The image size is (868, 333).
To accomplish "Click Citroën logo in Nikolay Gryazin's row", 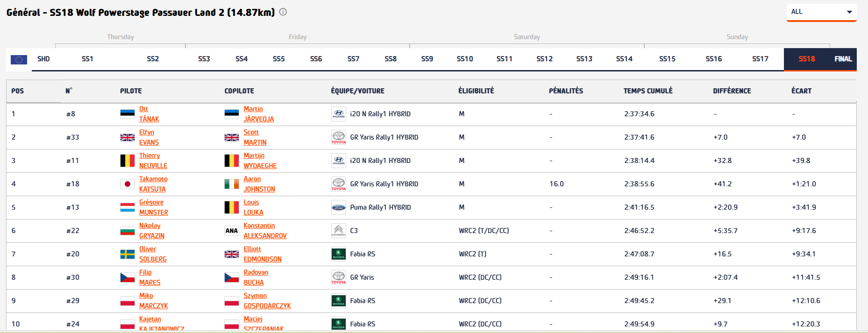I will [x=338, y=231].
